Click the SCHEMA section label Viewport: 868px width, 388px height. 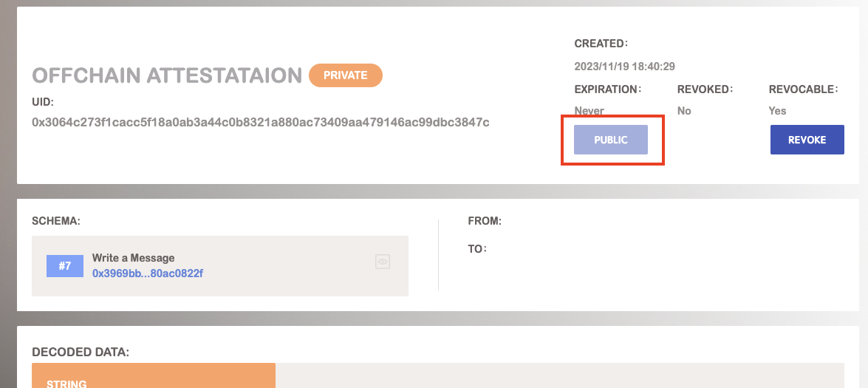pos(56,221)
